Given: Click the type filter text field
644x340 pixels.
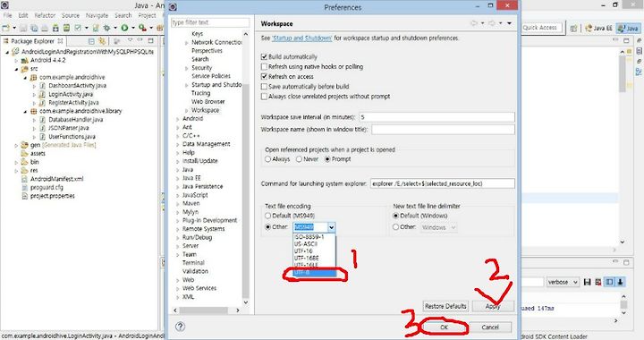Looking at the screenshot, I should pyautogui.click(x=210, y=22).
